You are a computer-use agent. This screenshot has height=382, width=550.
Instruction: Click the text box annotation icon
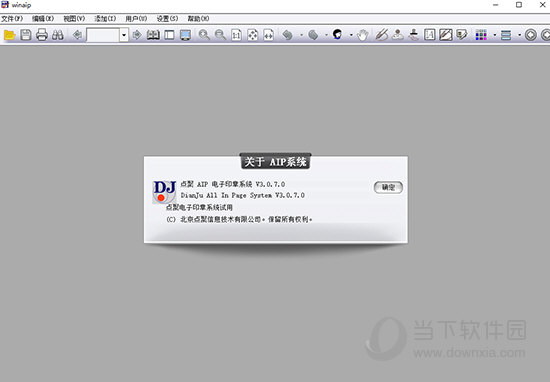point(430,35)
